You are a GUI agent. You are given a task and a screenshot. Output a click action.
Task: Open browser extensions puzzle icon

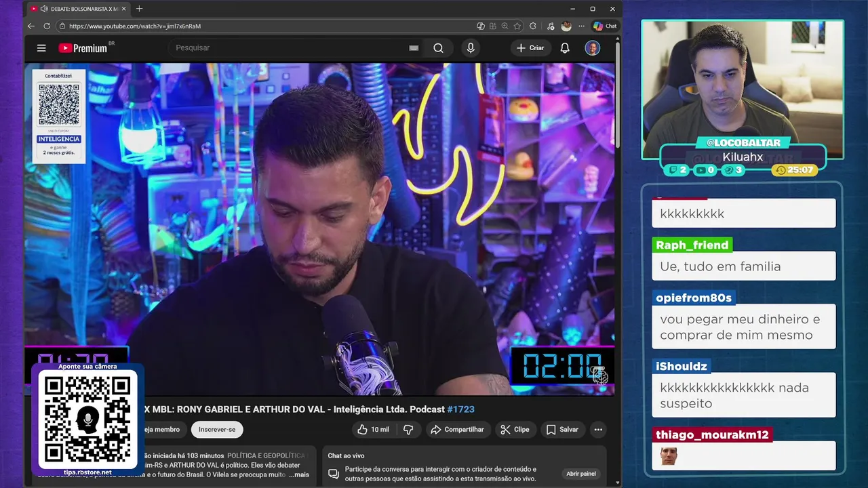point(533,26)
